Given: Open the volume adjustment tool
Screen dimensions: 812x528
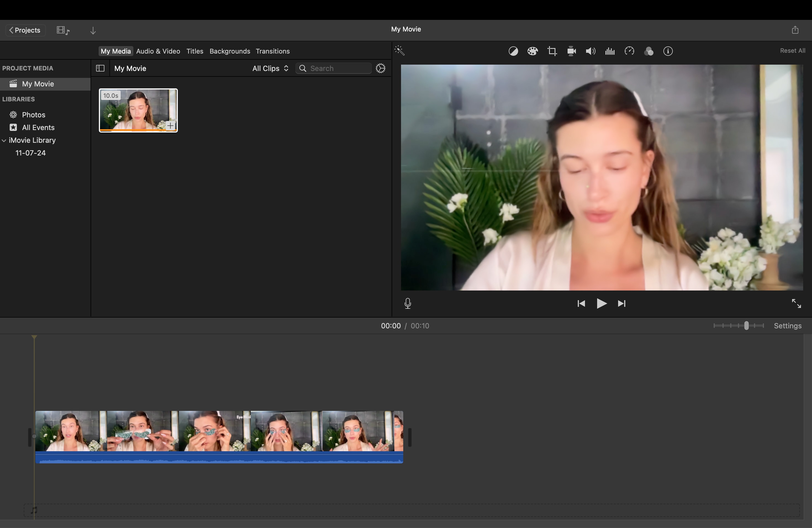Looking at the screenshot, I should 590,51.
